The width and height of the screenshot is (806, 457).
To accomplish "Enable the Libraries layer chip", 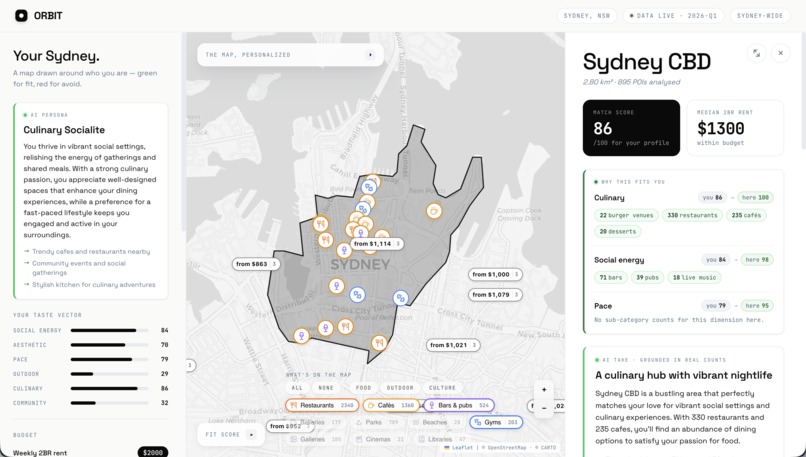I will [x=443, y=439].
